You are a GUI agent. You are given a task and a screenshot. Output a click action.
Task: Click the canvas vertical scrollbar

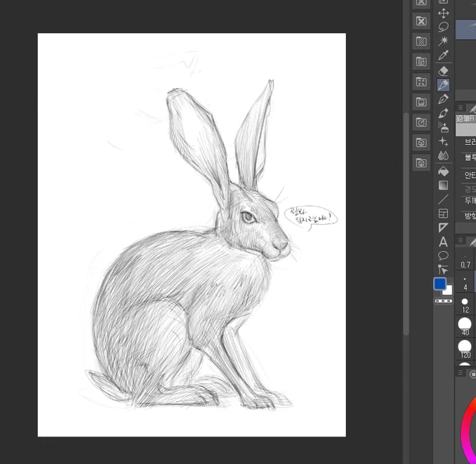(x=406, y=224)
